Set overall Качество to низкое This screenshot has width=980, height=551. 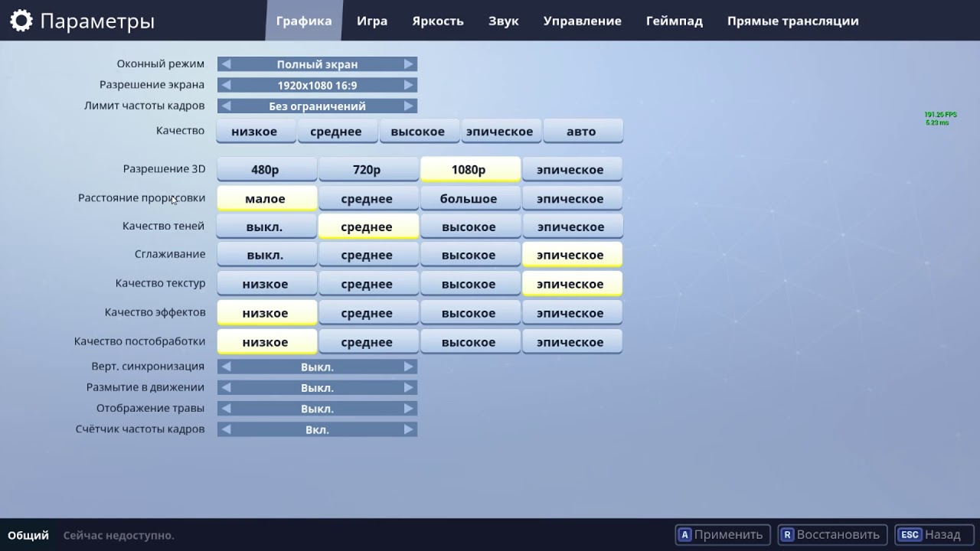(x=254, y=131)
